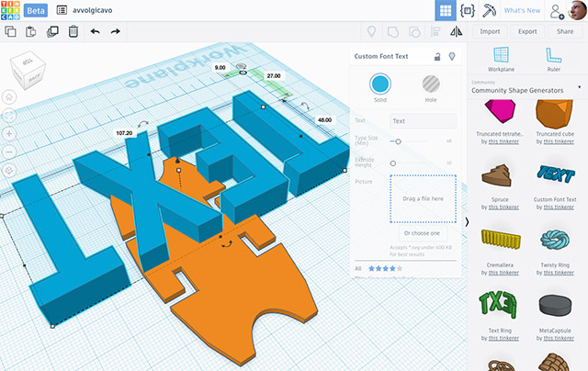This screenshot has width=588, height=371.
Task: Collapse the shapes panel with the side arrow
Action: 467,221
